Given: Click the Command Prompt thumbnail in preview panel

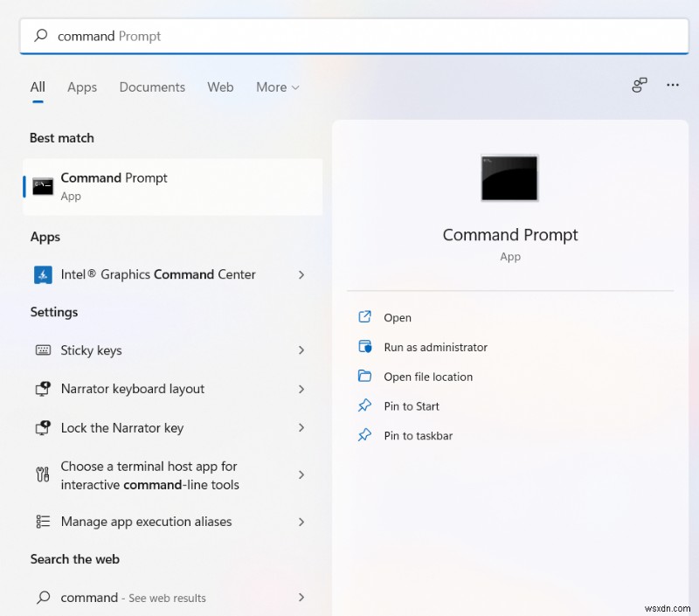Looking at the screenshot, I should pos(509,177).
